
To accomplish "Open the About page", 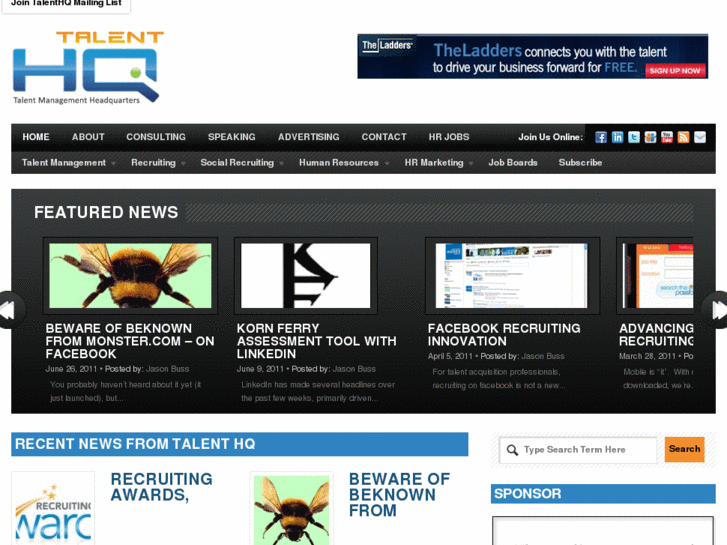I will point(88,137).
